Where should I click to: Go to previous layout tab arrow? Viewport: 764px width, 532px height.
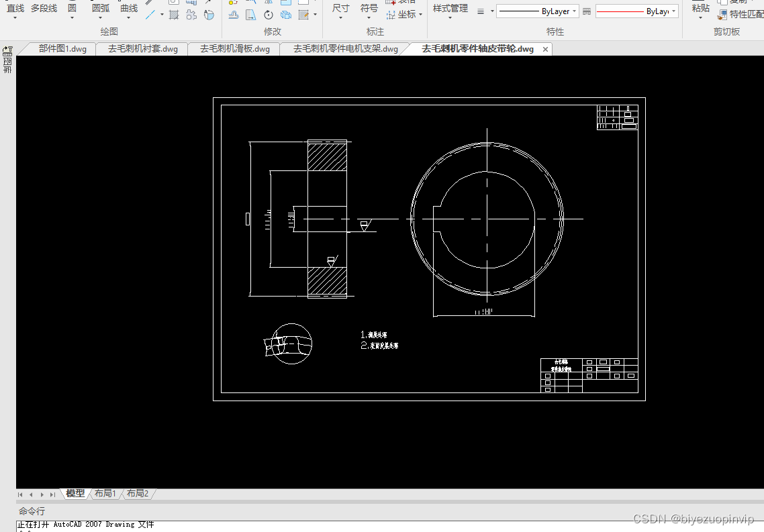click(31, 494)
